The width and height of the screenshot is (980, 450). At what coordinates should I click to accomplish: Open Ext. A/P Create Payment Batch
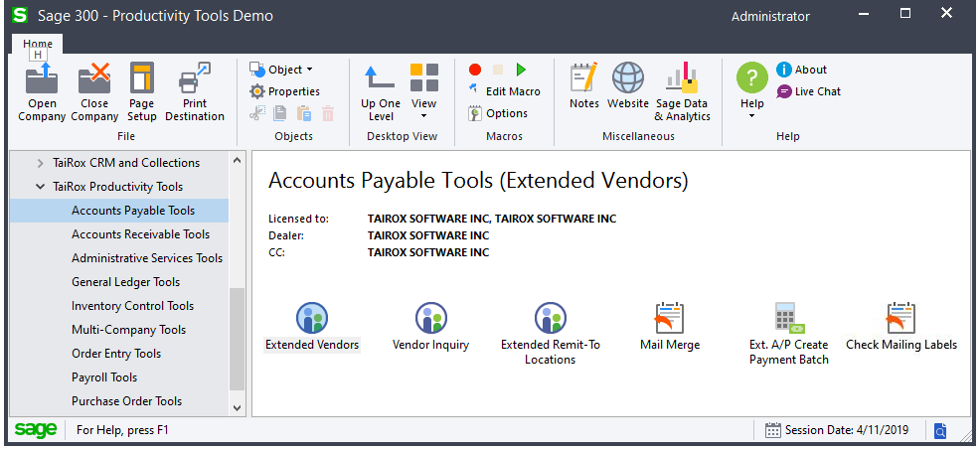(x=789, y=335)
